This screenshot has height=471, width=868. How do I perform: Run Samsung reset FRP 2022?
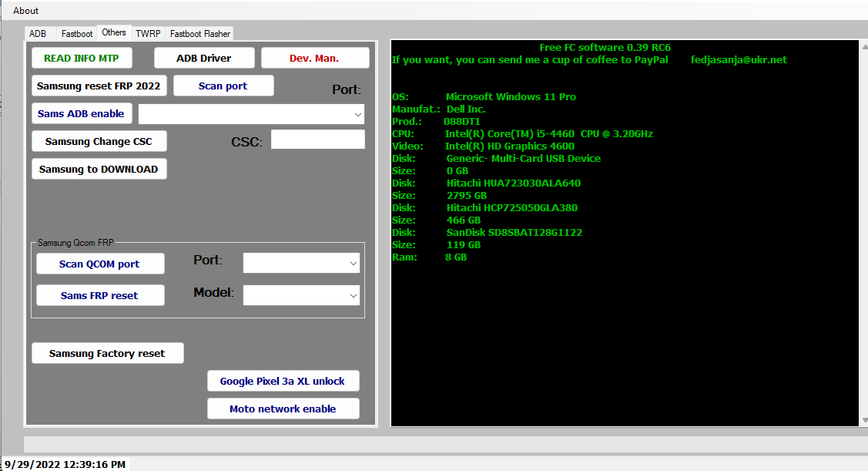click(x=99, y=86)
